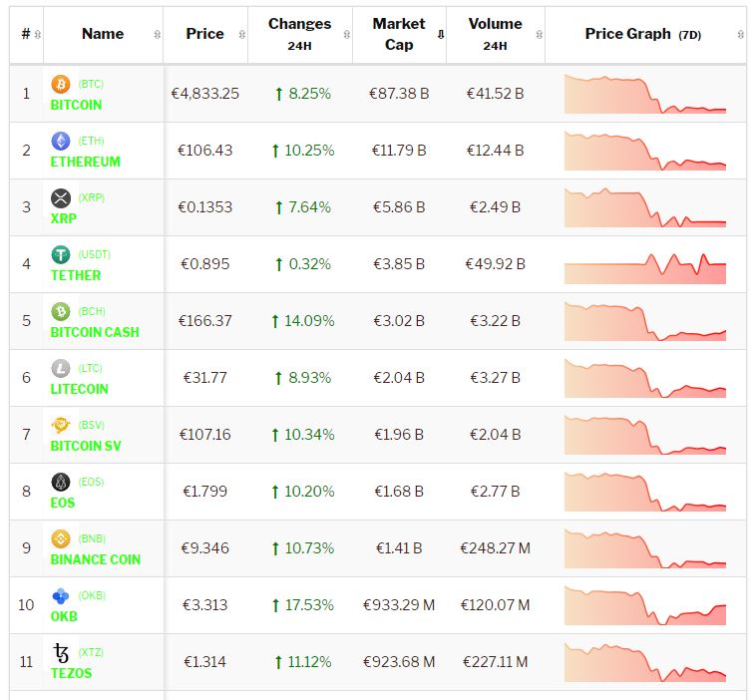This screenshot has width=752, height=700.
Task: Click the XRP black logo icon
Action: 61,198
